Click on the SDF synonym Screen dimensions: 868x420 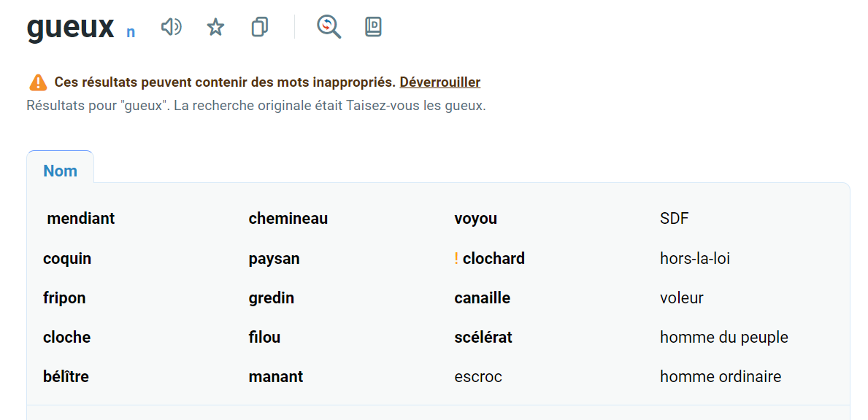click(674, 219)
